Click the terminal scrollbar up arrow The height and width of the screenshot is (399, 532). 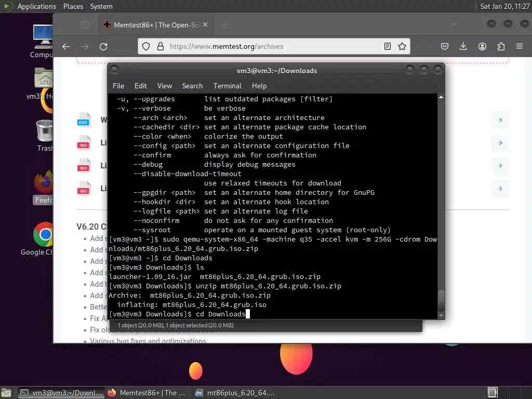pos(441,97)
